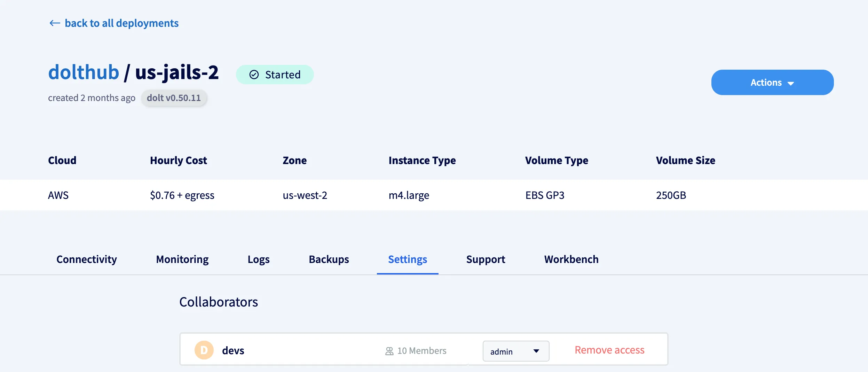The width and height of the screenshot is (868, 372).
Task: Select the Settings tab
Action: [x=408, y=259]
